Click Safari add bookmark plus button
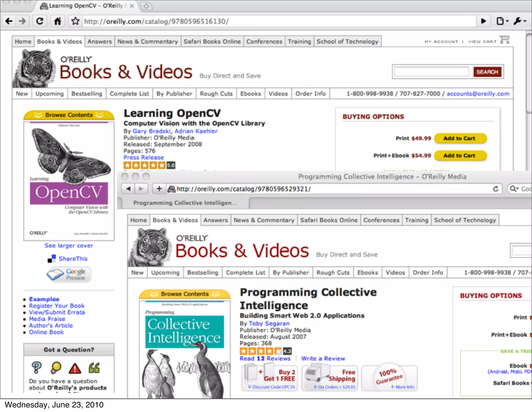Image resolution: width=532 pixels, height=412 pixels. click(x=159, y=189)
